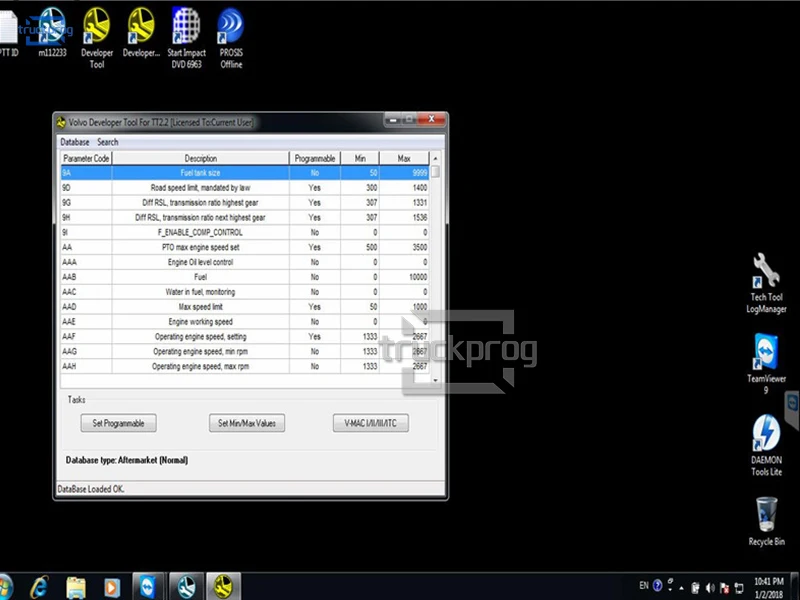Sort by Description column header
This screenshot has width=800, height=600.
201,158
